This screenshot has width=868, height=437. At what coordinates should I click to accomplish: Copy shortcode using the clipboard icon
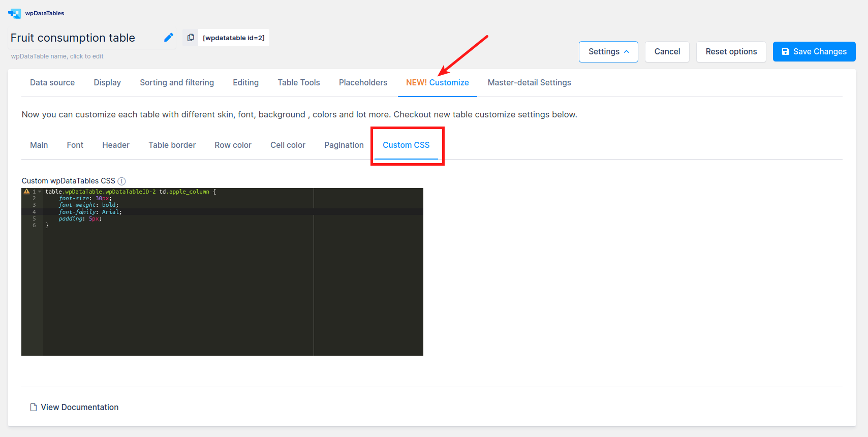pyautogui.click(x=191, y=38)
